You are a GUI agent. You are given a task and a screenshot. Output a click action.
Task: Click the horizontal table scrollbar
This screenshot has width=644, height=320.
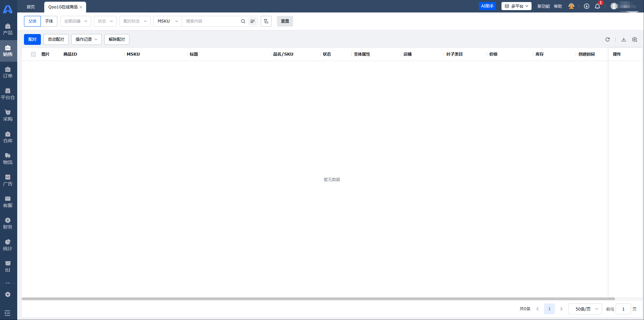click(x=318, y=299)
